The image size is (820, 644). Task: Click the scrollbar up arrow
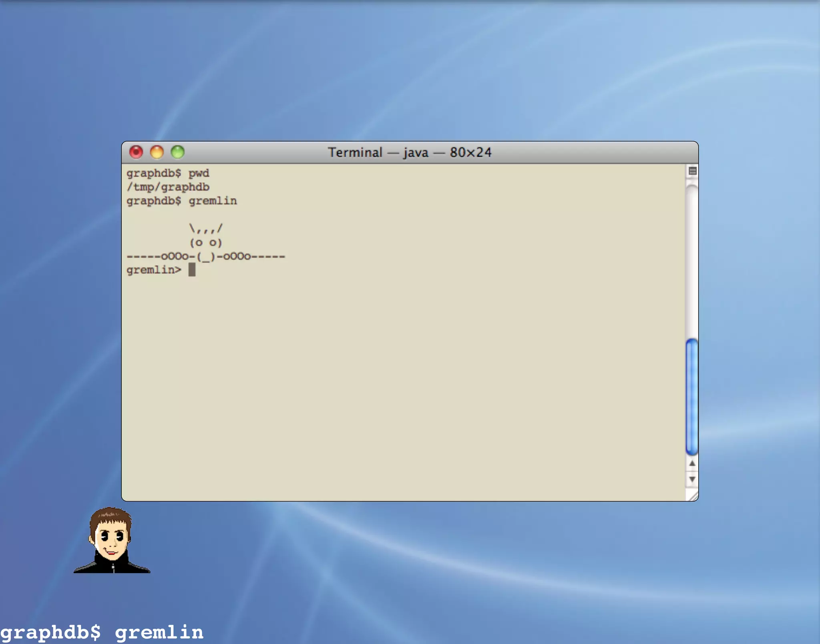coord(692,463)
